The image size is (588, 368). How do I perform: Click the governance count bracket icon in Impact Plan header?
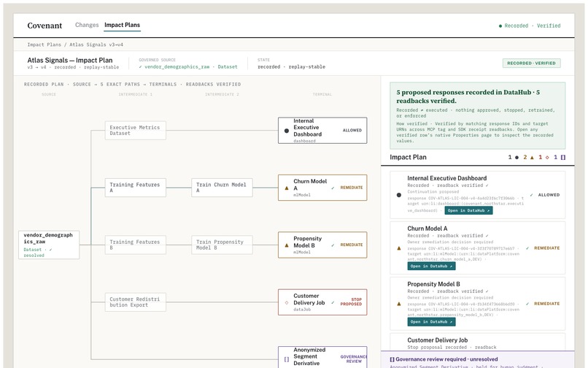[563, 158]
